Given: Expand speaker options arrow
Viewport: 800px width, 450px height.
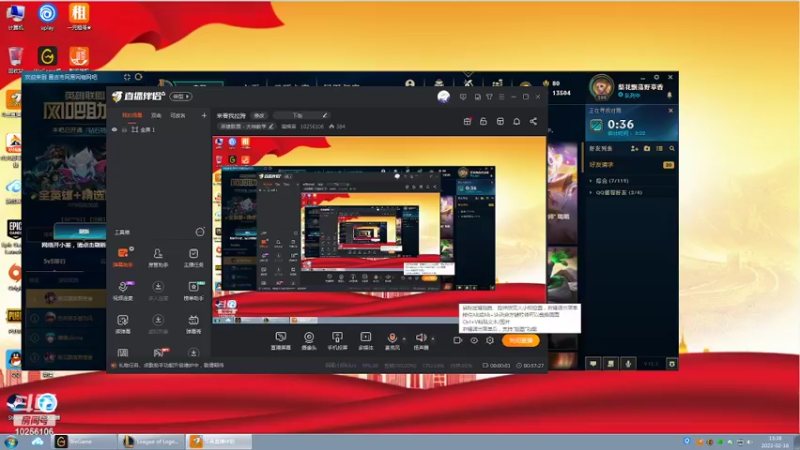Looking at the screenshot, I should click(x=433, y=338).
